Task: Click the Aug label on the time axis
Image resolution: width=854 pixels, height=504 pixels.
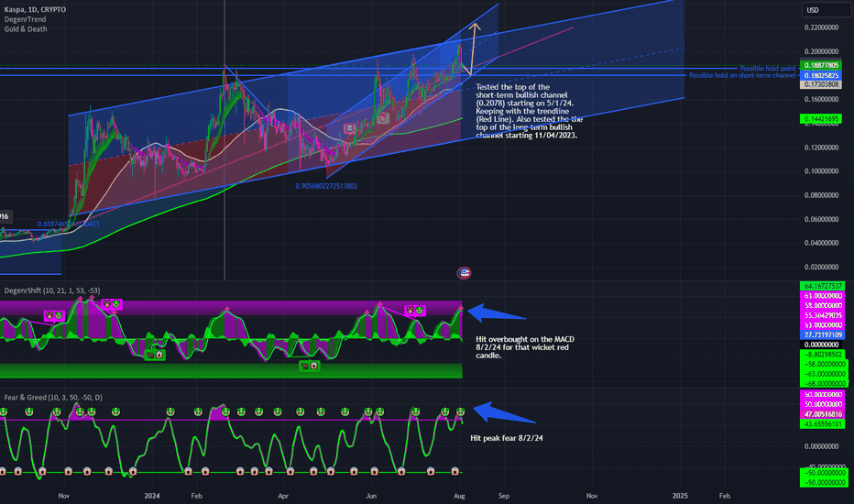Action: (x=459, y=496)
